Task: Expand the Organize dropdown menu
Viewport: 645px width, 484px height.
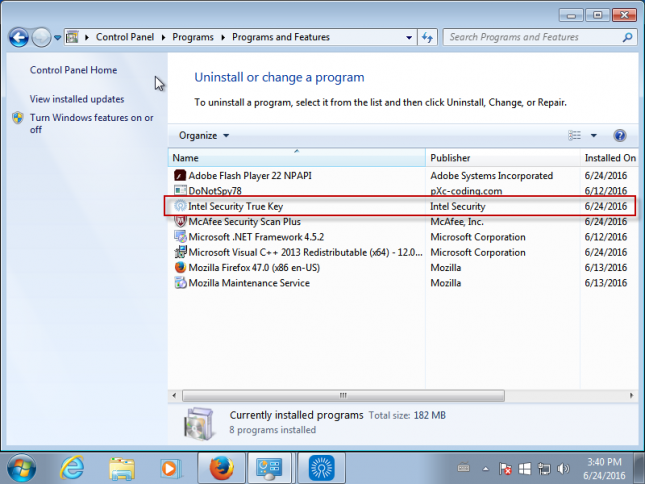Action: click(204, 135)
